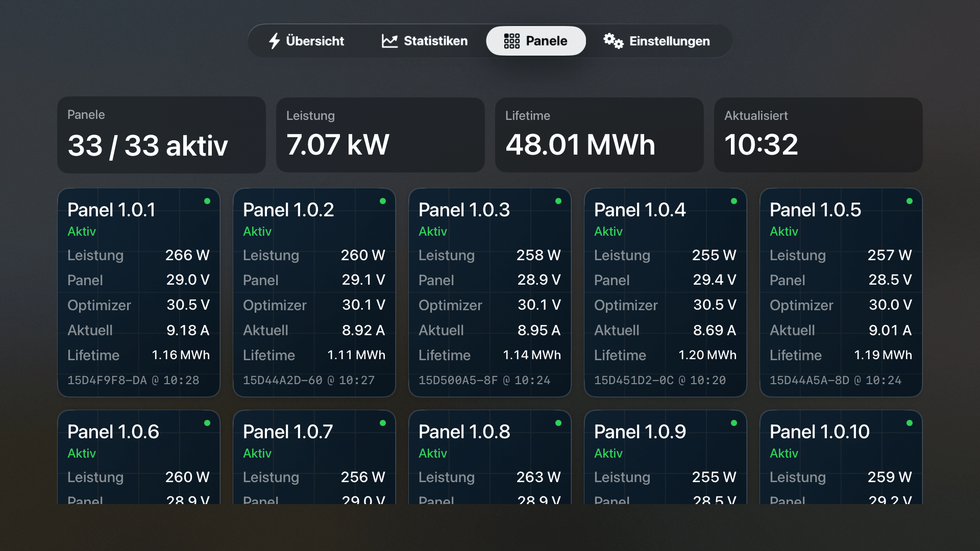
Task: Click the 7.07 kW Leistung summary value
Action: tap(338, 144)
